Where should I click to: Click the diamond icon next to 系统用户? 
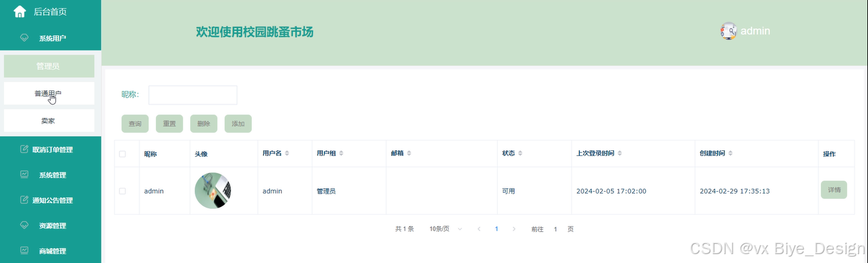tap(24, 38)
